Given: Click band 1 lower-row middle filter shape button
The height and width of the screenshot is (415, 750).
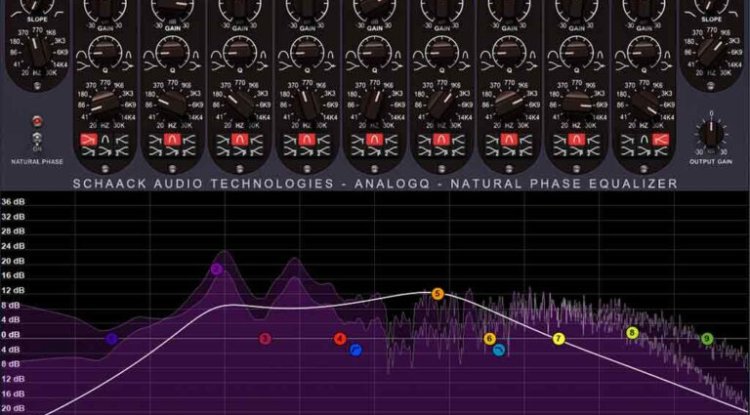Looking at the screenshot, I should pyautogui.click(x=106, y=152).
